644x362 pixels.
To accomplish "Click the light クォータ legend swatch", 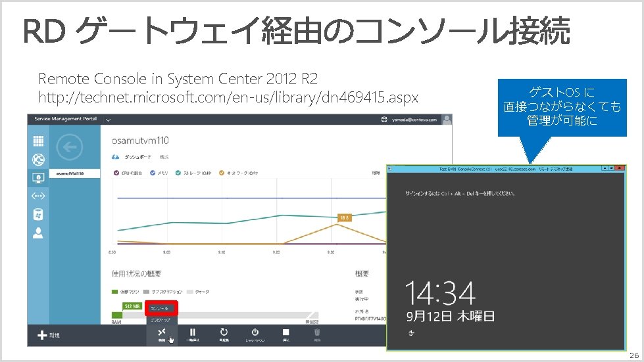I will click(189, 292).
